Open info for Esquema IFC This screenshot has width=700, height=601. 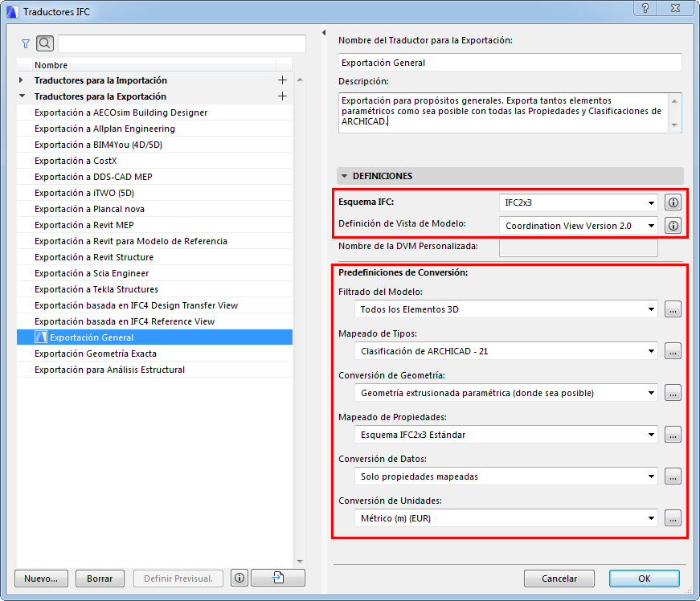click(673, 202)
